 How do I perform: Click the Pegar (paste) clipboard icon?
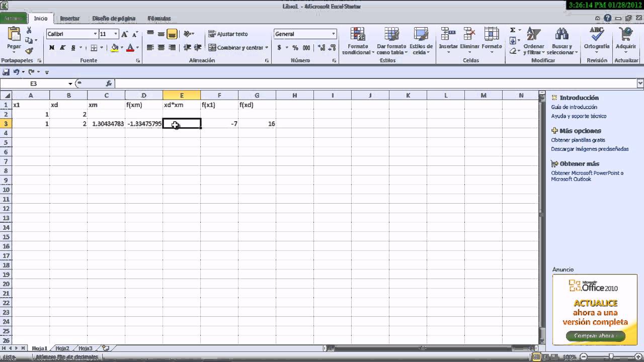click(x=14, y=34)
